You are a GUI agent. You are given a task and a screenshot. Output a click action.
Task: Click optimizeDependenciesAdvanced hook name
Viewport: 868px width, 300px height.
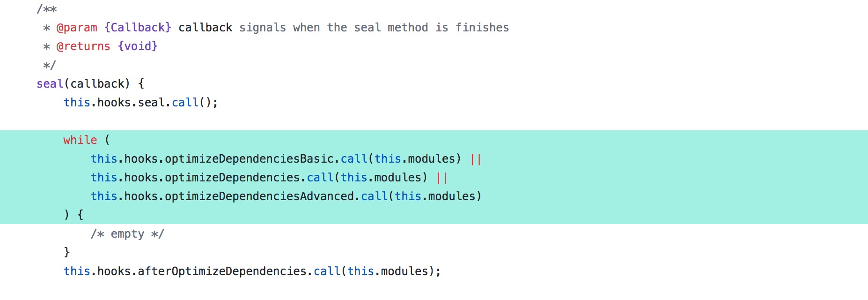(259, 196)
